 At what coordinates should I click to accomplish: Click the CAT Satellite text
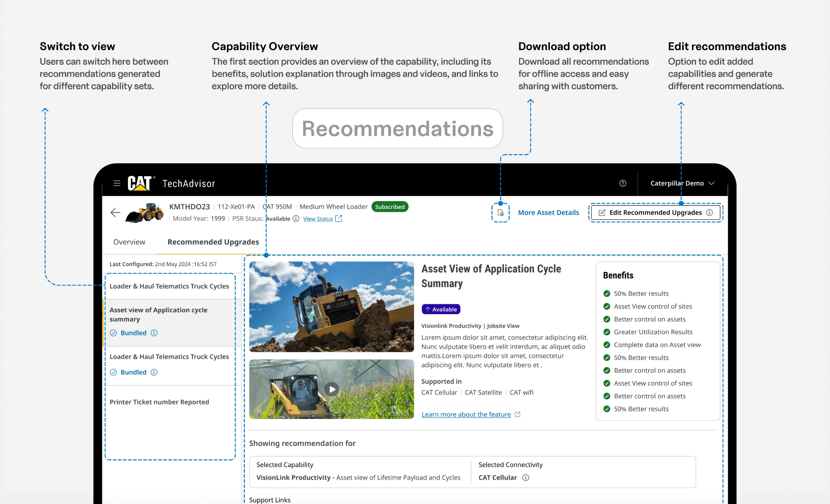(483, 392)
